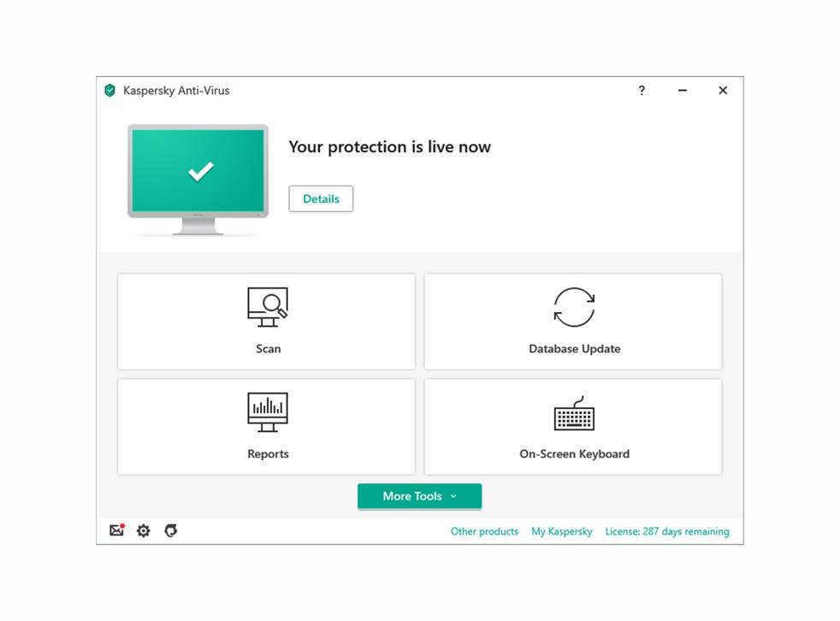Click the Kaspersky Anti-Virus title text
The width and height of the screenshot is (840, 621).
click(176, 91)
